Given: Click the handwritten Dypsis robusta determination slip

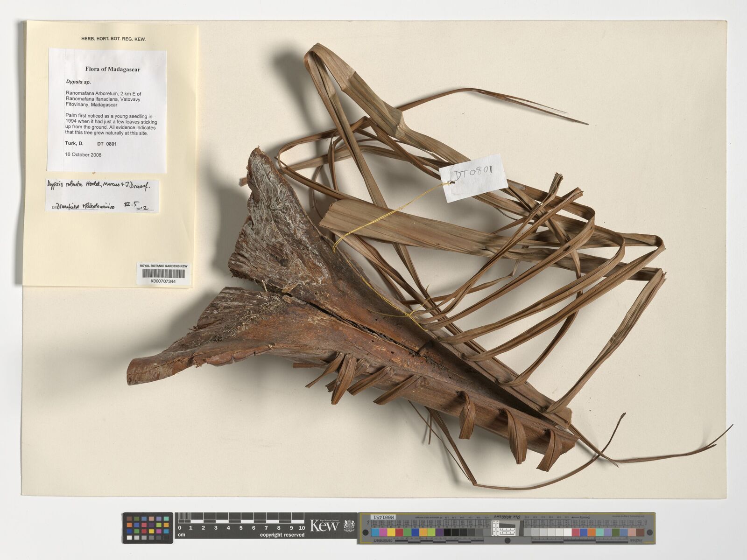Looking at the screenshot, I should [102, 196].
